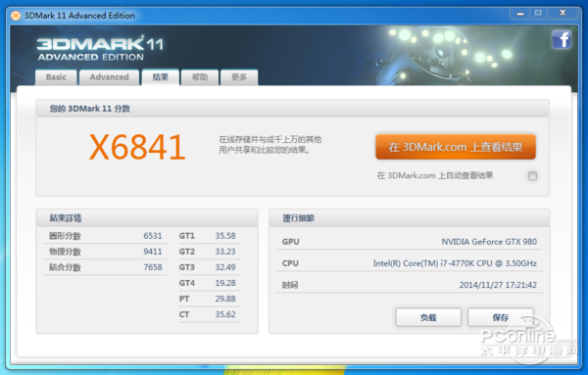Minimize the 3DMark 11 window
Screen dimensions: 588x375
coord(520,14)
